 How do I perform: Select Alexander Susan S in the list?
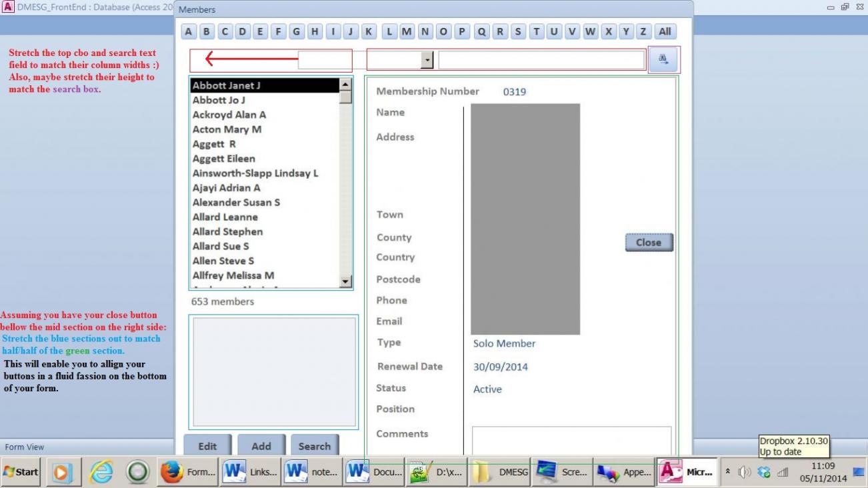[265, 202]
